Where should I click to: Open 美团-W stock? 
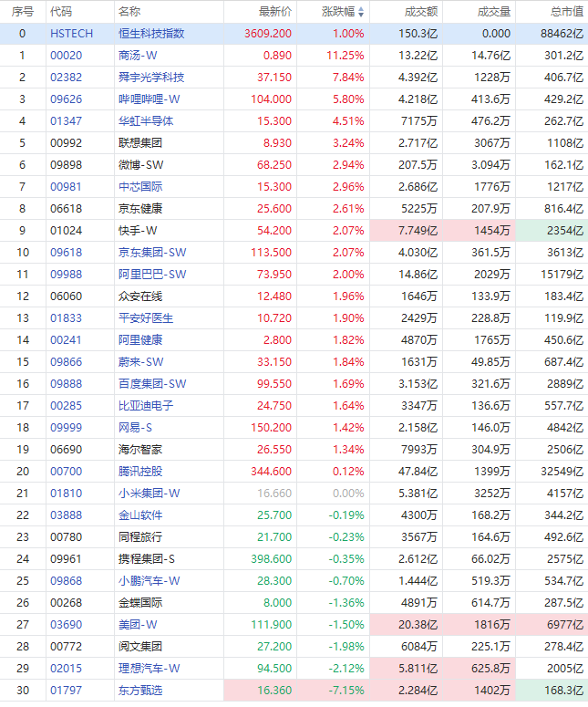coord(138,625)
